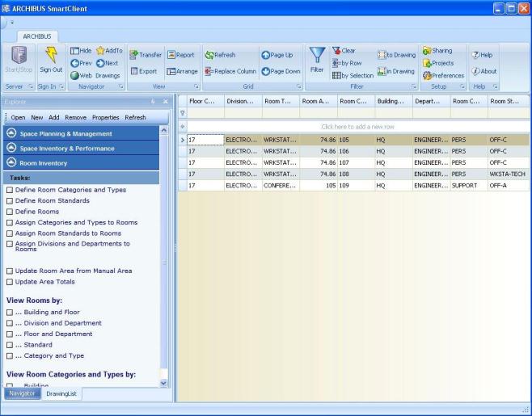
Task: Expand Server group dialog launcher
Action: [30, 86]
